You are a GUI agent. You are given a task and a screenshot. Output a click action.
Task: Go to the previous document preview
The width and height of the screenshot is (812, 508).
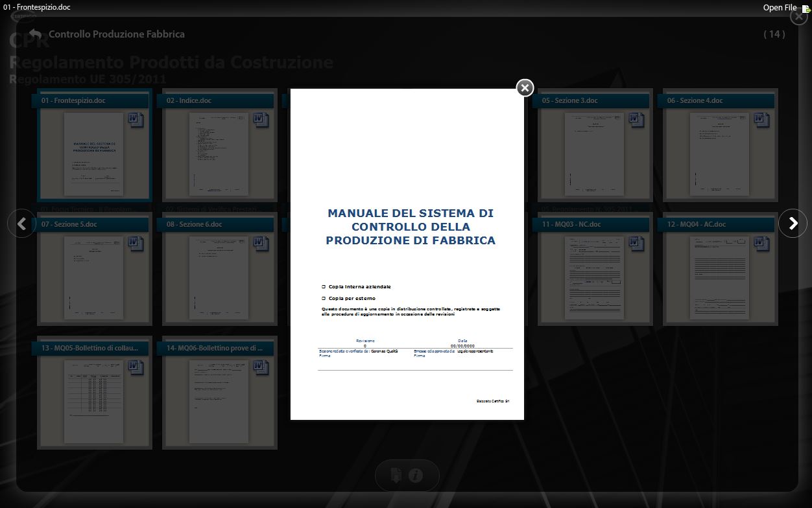tap(21, 224)
